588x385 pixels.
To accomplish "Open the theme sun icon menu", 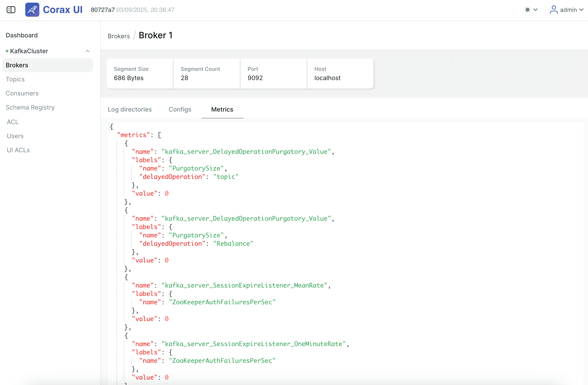I will coord(528,10).
